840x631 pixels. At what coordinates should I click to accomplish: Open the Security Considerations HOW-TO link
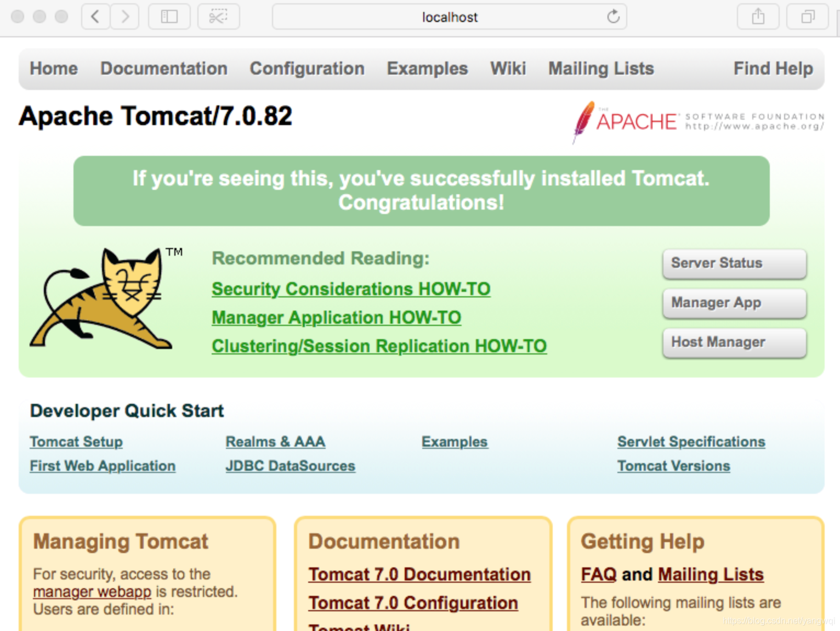[351, 289]
